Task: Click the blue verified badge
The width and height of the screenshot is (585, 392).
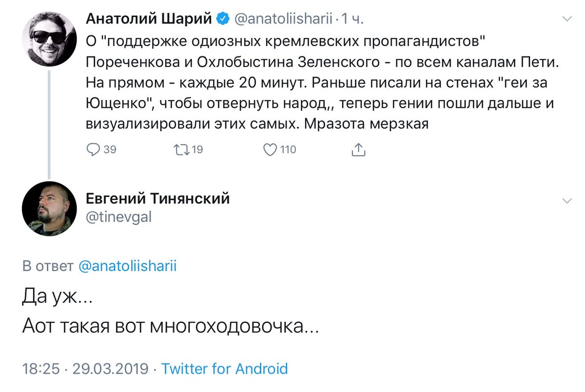Action: pyautogui.click(x=223, y=20)
